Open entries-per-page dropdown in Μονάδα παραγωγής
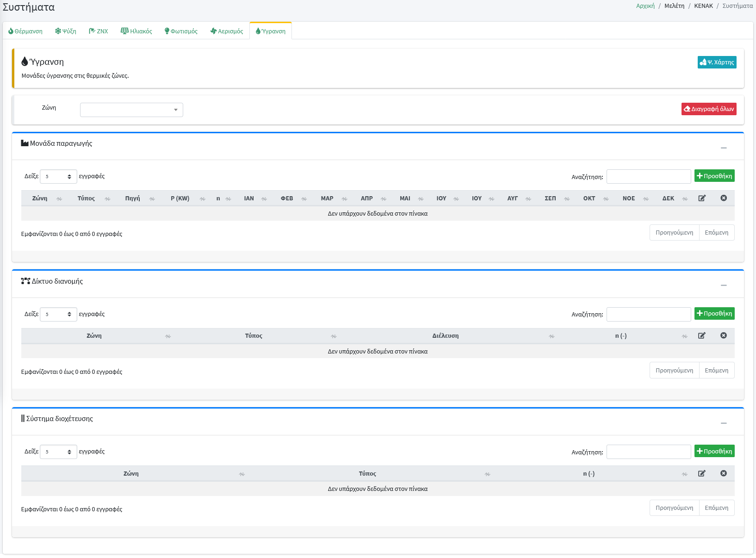 point(58,177)
